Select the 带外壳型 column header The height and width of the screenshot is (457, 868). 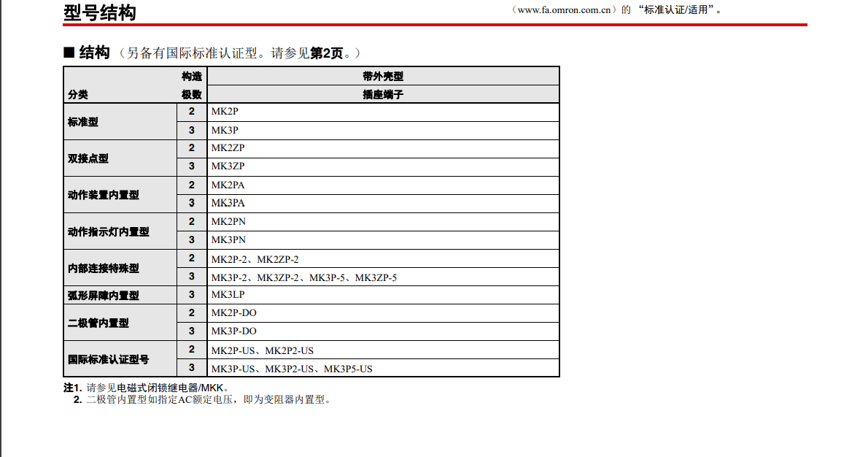click(382, 76)
